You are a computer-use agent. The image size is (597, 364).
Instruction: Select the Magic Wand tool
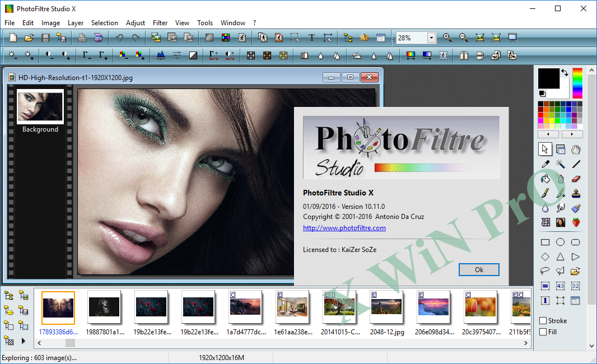[560, 164]
